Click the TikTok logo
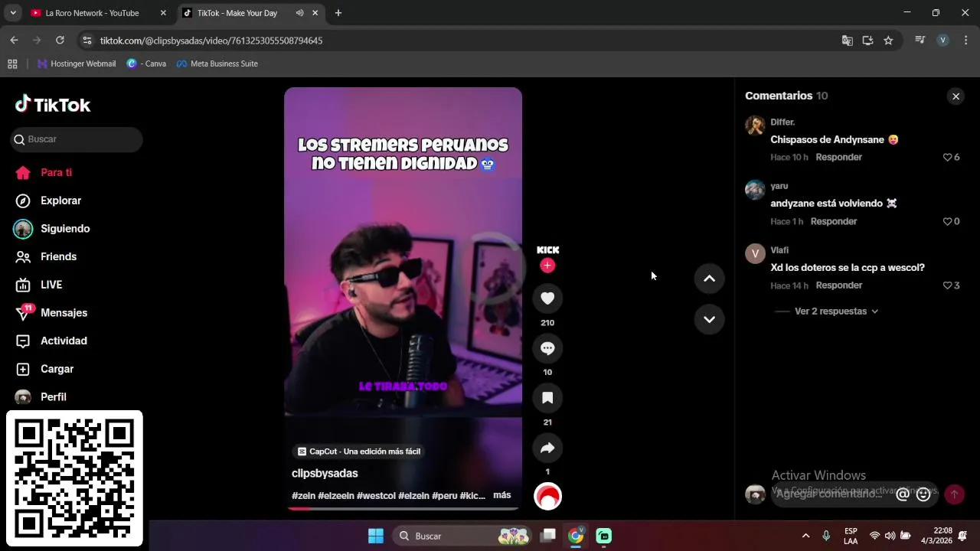The width and height of the screenshot is (980, 551). 53,105
